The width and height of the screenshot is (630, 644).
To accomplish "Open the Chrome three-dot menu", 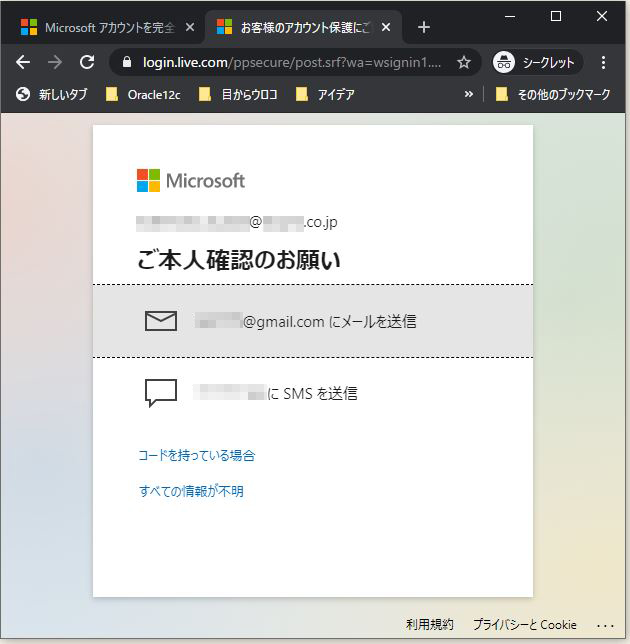I will pyautogui.click(x=603, y=62).
